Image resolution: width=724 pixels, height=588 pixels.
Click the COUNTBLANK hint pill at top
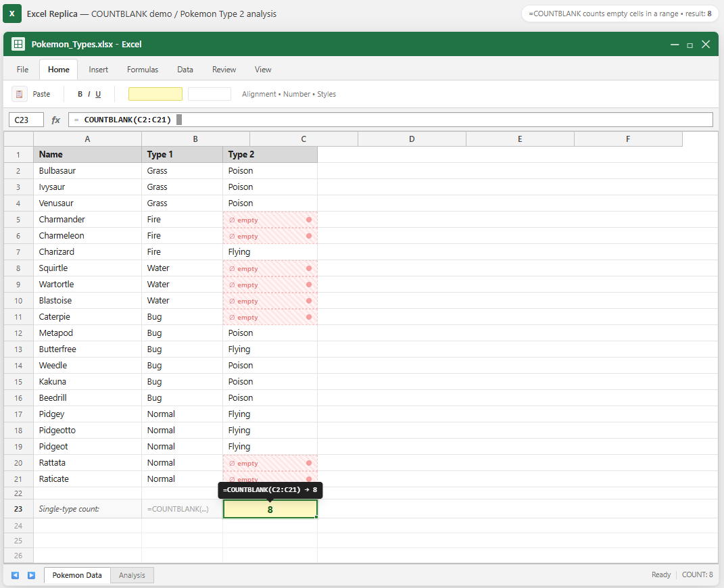[620, 14]
